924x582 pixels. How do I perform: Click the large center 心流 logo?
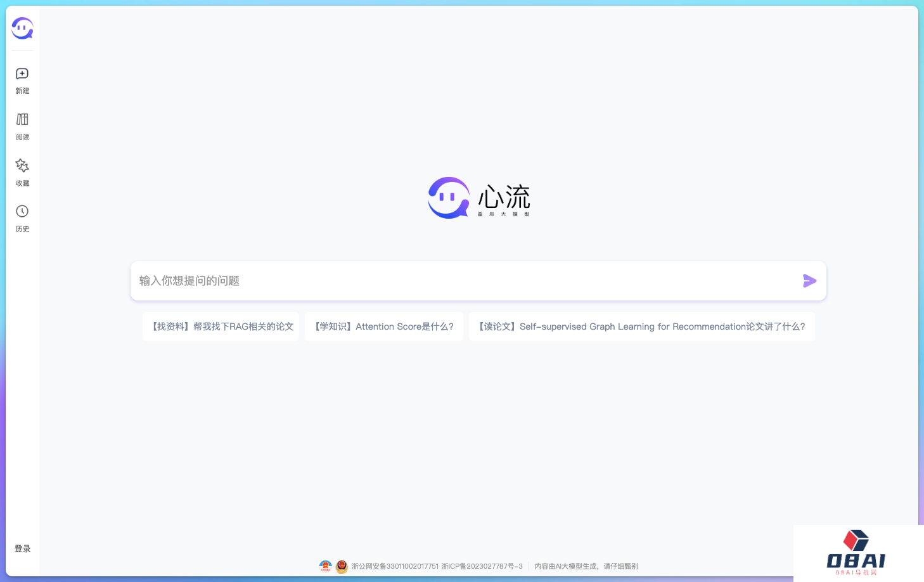click(480, 197)
